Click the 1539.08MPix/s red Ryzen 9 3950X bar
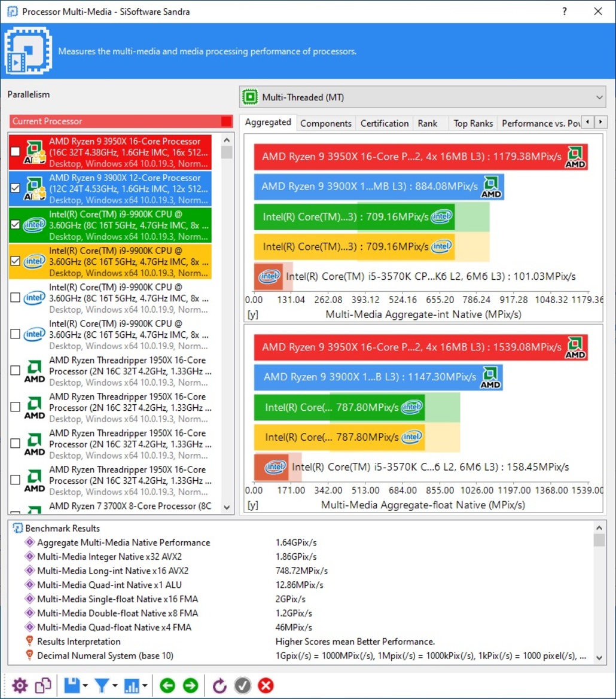The image size is (616, 699). [421, 348]
